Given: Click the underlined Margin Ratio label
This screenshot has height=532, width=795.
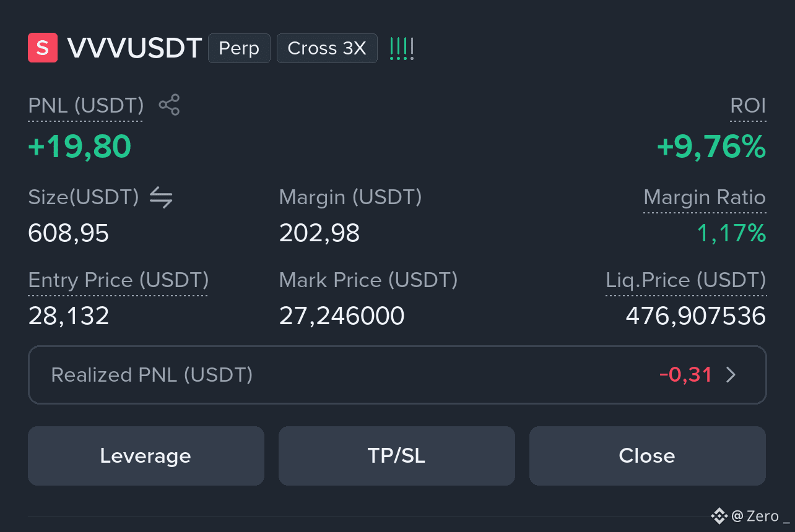Looking at the screenshot, I should pos(705,197).
